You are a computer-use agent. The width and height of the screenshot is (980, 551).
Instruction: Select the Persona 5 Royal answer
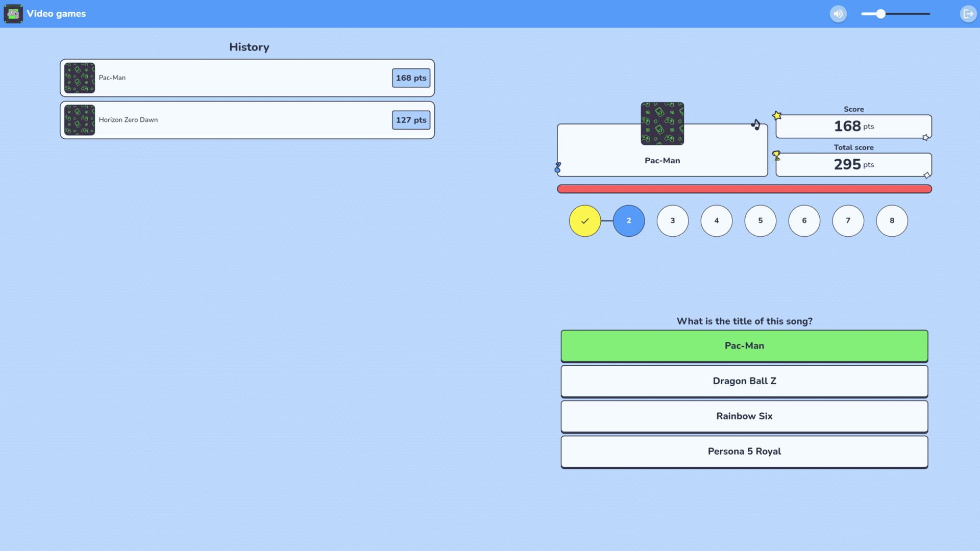744,452
